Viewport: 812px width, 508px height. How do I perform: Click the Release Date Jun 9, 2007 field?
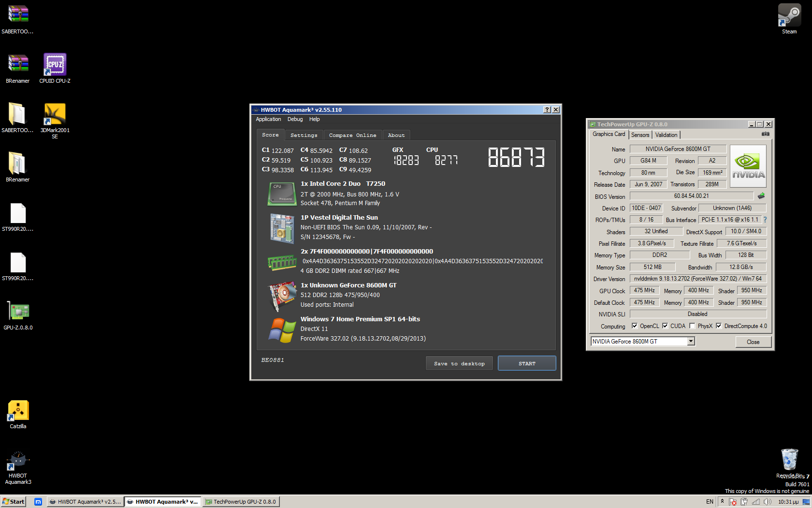pos(648,184)
